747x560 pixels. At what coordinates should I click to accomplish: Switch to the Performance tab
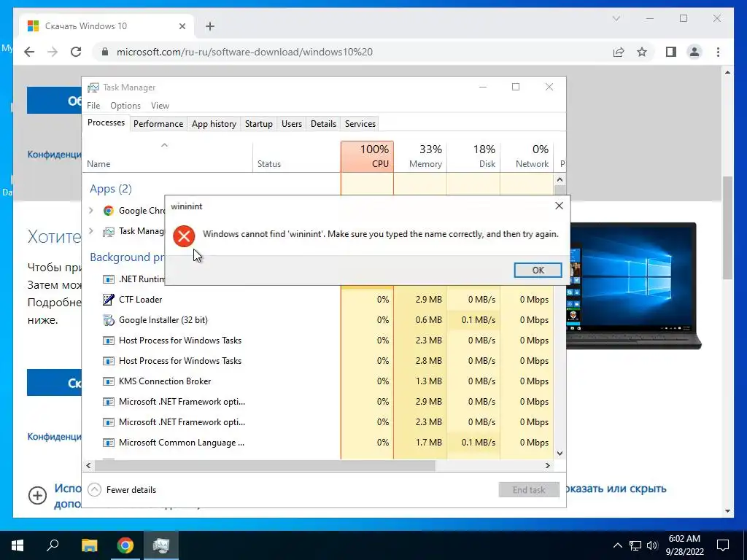coord(158,124)
